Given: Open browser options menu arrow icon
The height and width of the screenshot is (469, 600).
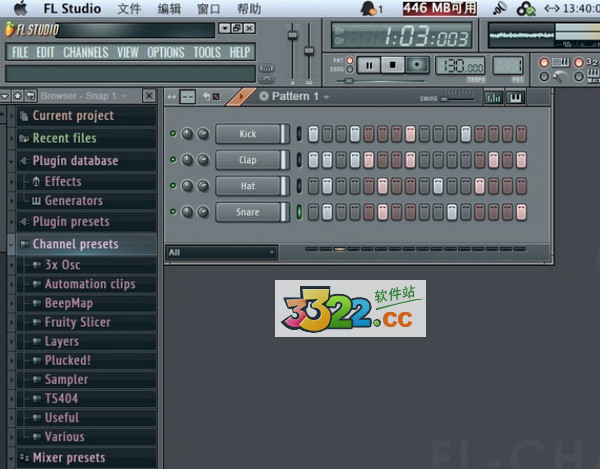Looking at the screenshot, I should [5, 96].
